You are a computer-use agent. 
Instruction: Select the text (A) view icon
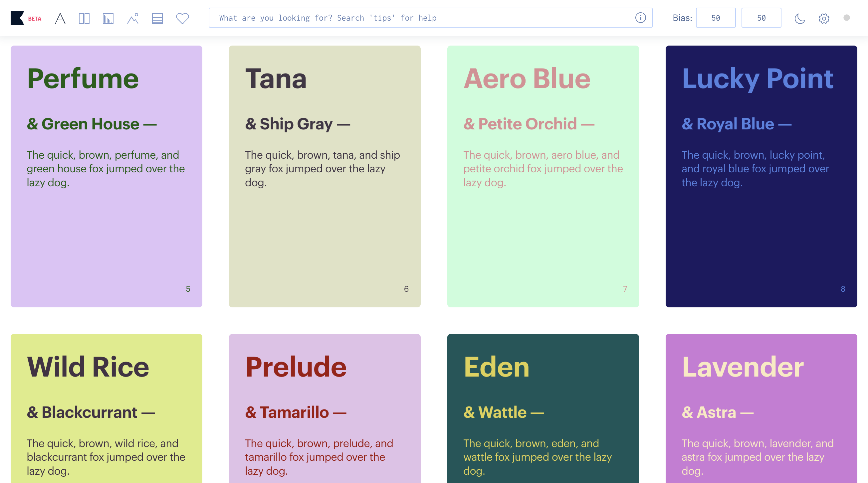tap(60, 18)
